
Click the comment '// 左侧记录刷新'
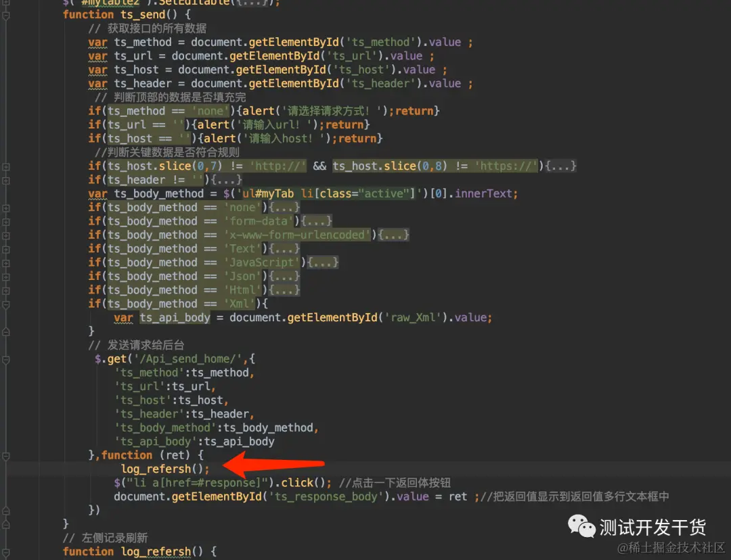pos(106,538)
